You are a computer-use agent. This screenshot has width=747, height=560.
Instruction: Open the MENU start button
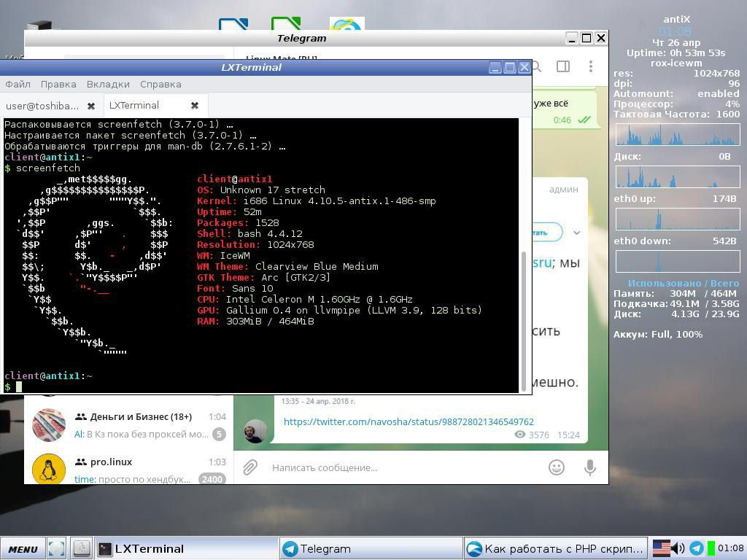click(x=23, y=549)
